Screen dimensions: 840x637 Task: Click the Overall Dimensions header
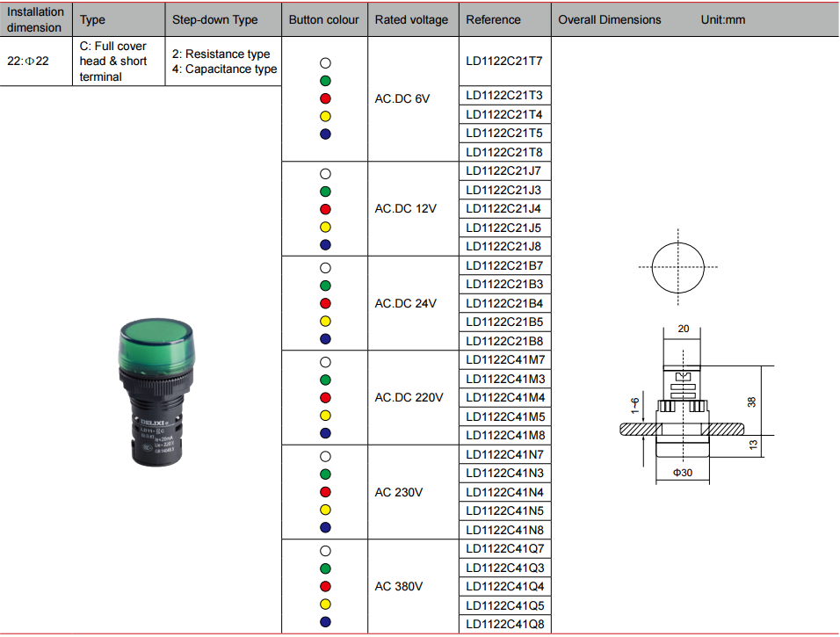[x=610, y=20]
